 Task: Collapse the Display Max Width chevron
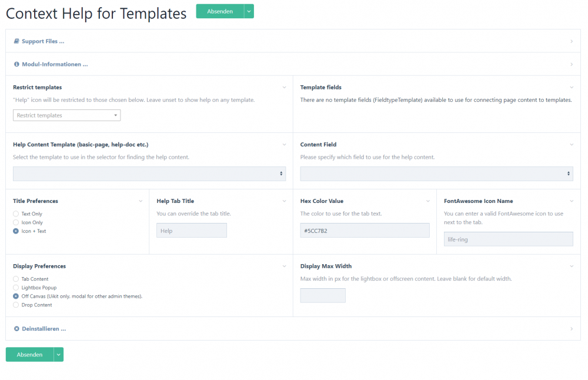point(571,266)
